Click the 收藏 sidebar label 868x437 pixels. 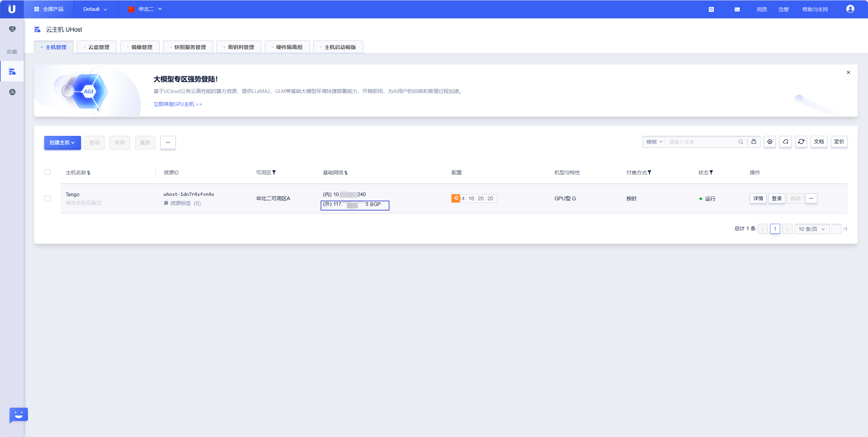click(12, 52)
